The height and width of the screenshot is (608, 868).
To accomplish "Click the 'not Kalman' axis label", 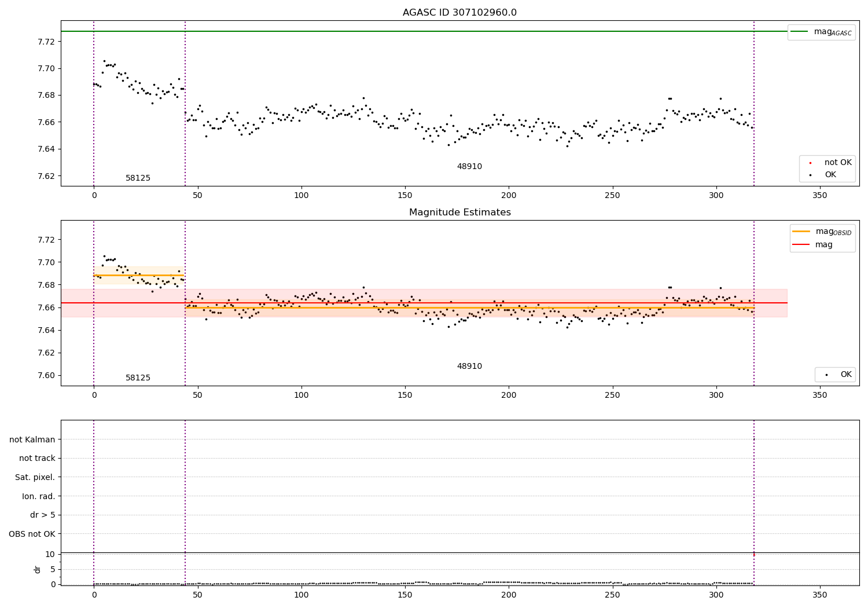I will (32, 440).
